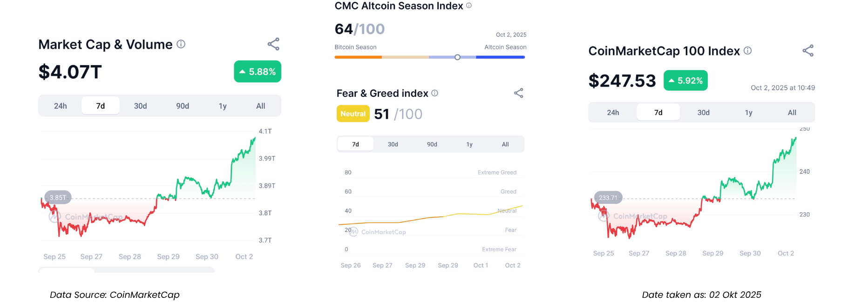Show 1y range on Market Cap chart
868x303 pixels.
(223, 106)
